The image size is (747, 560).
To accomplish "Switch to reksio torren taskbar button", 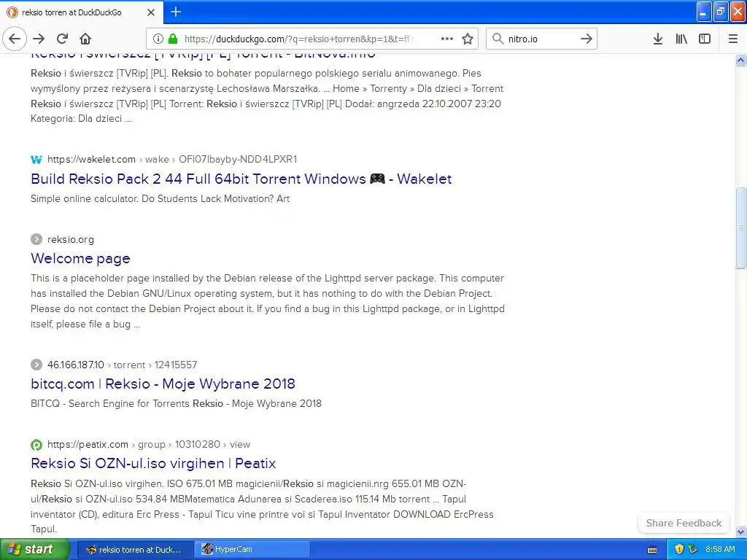I will point(135,550).
